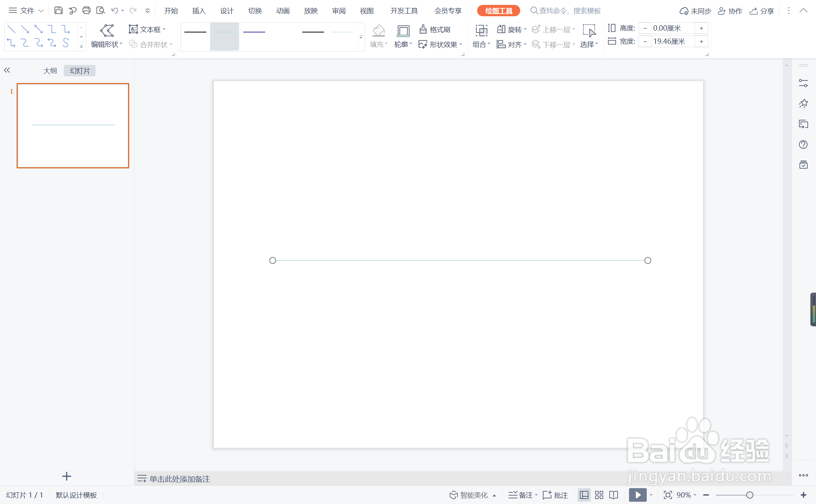Switch to normal view mode
This screenshot has height=504, width=816.
tap(584, 495)
